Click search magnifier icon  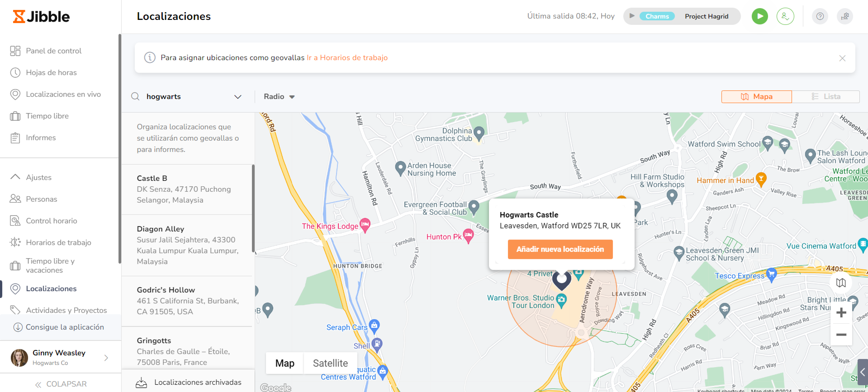point(135,97)
